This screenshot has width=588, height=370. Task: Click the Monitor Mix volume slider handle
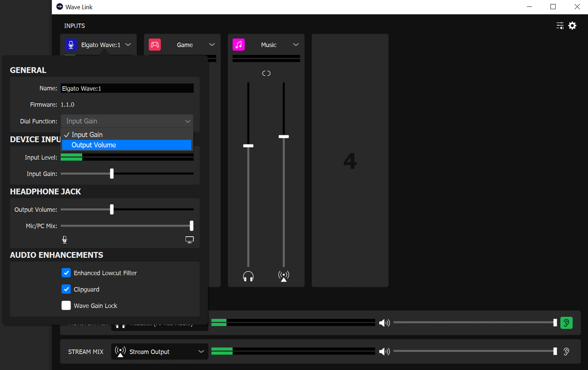pos(555,322)
